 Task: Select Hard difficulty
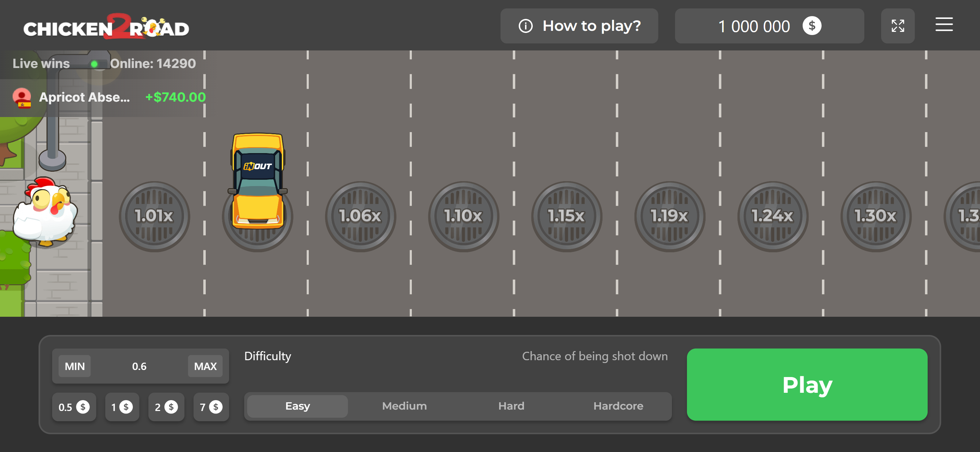pyautogui.click(x=511, y=406)
